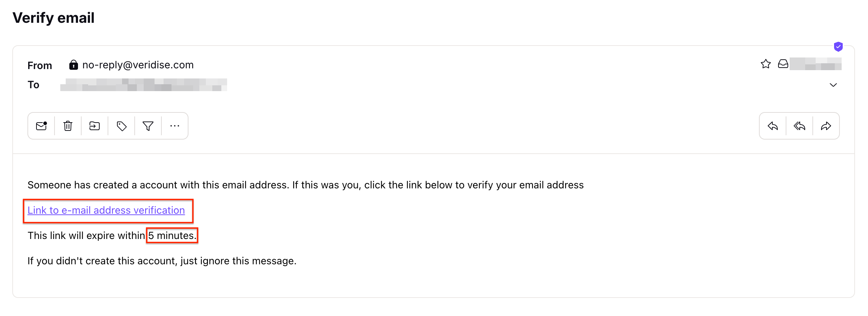Click the filter funnel icon
This screenshot has height=316, width=868.
[148, 126]
